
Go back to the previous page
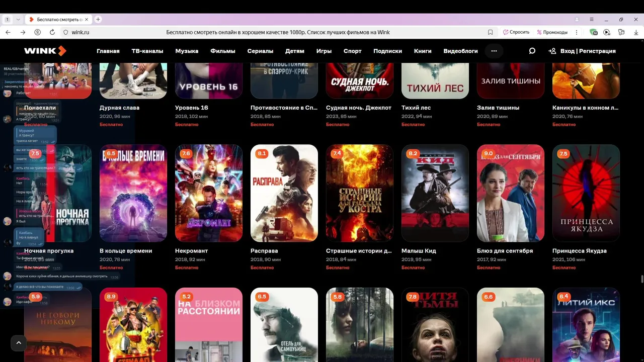pos(8,32)
